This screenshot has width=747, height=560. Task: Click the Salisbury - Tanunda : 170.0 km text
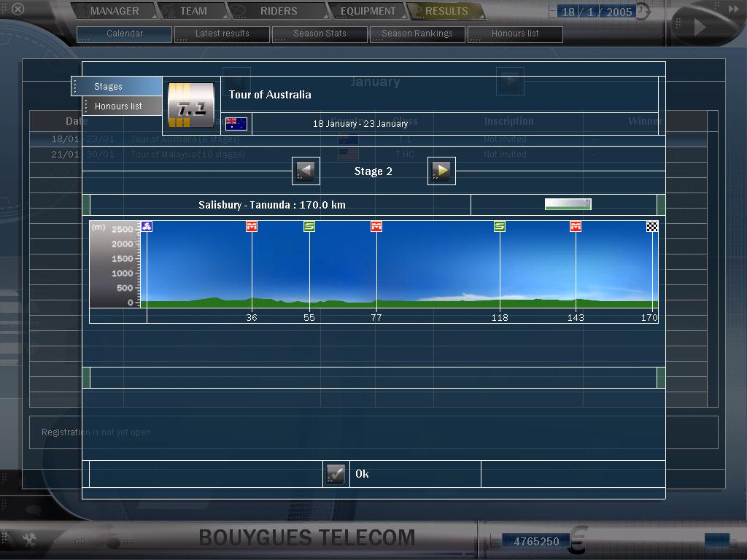272,205
